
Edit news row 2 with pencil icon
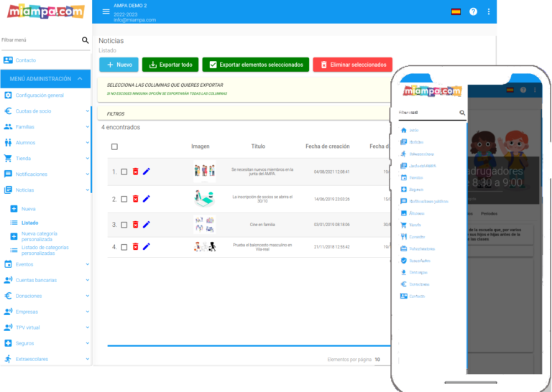147,199
